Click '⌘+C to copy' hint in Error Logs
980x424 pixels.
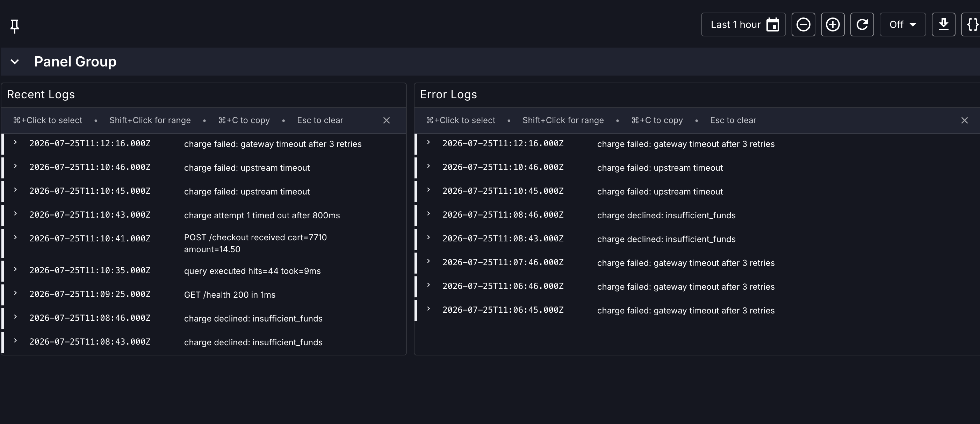pos(657,120)
